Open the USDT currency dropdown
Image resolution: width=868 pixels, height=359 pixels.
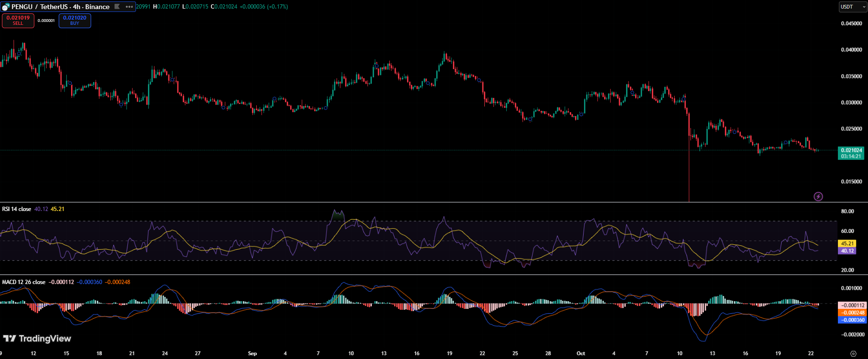[x=852, y=7]
